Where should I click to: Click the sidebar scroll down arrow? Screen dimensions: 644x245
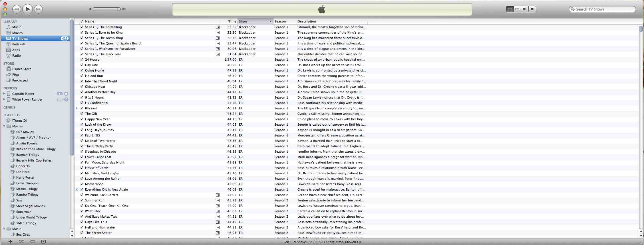pyautogui.click(x=72, y=236)
